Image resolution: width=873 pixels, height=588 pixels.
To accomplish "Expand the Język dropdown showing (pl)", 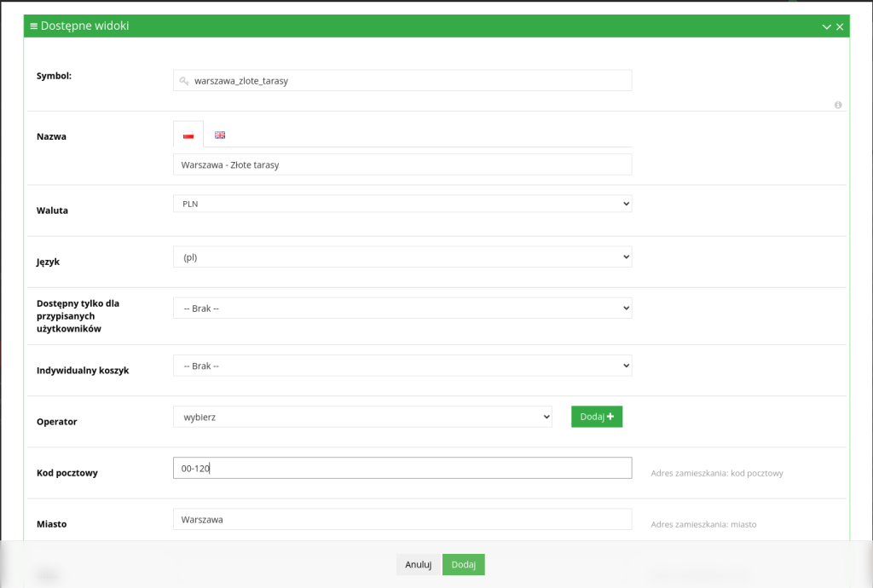I will (x=402, y=257).
